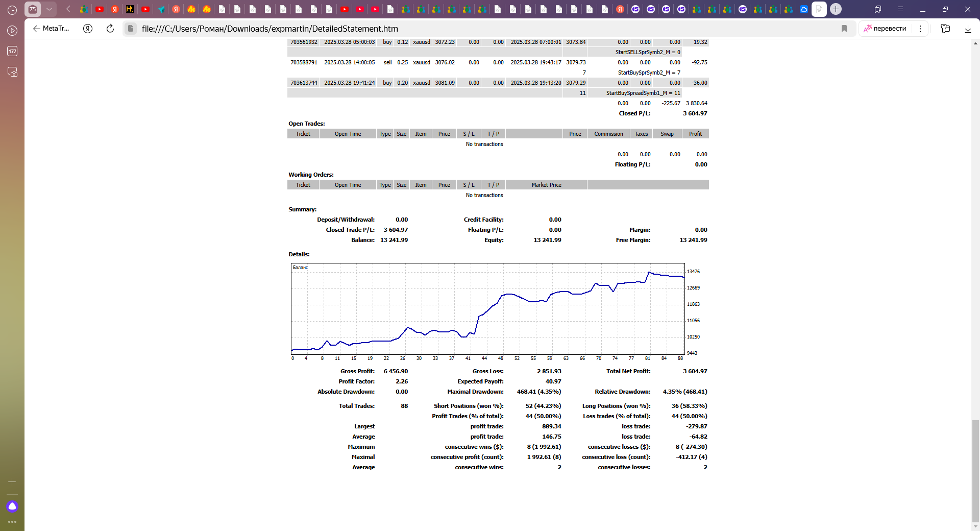This screenshot has height=531, width=980.
Task: Click the Free Margin label
Action: pos(633,240)
